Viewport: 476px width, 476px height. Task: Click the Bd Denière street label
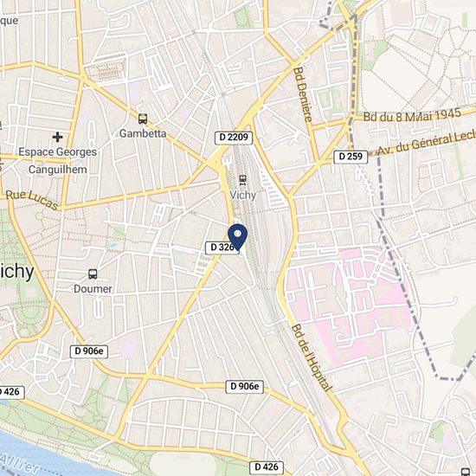[303, 94]
